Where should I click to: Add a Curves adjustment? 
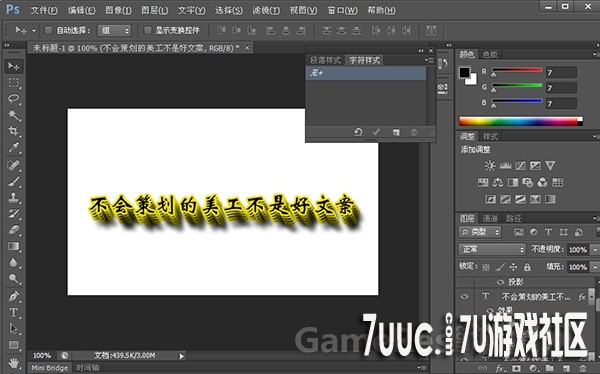coord(520,165)
